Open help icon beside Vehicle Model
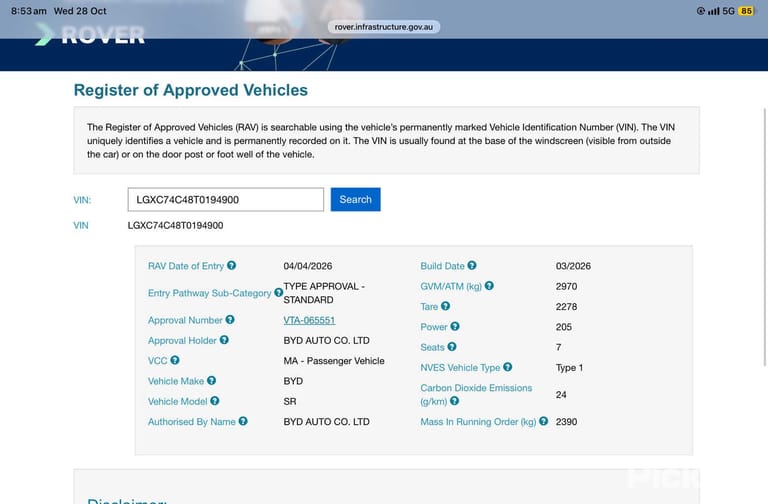Image resolution: width=768 pixels, height=504 pixels. coord(215,401)
